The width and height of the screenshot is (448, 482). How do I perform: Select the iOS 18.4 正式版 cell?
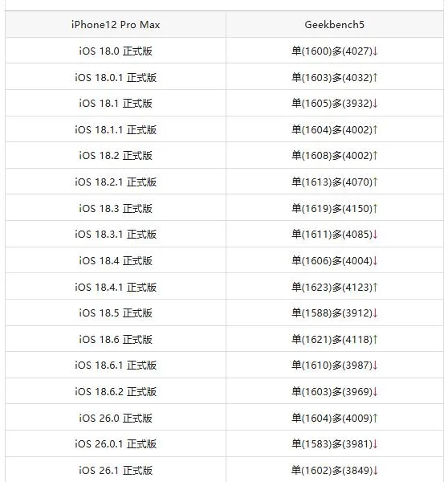(x=116, y=260)
